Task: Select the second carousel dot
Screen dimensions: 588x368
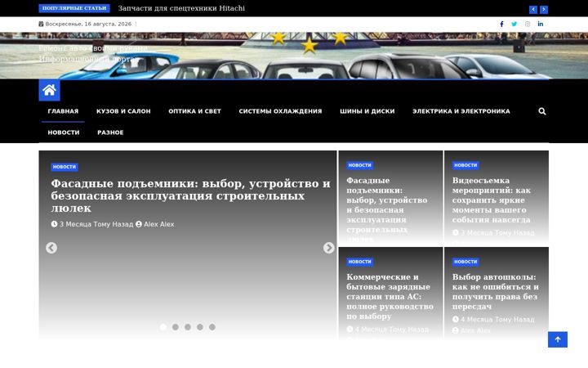Action: click(x=175, y=327)
